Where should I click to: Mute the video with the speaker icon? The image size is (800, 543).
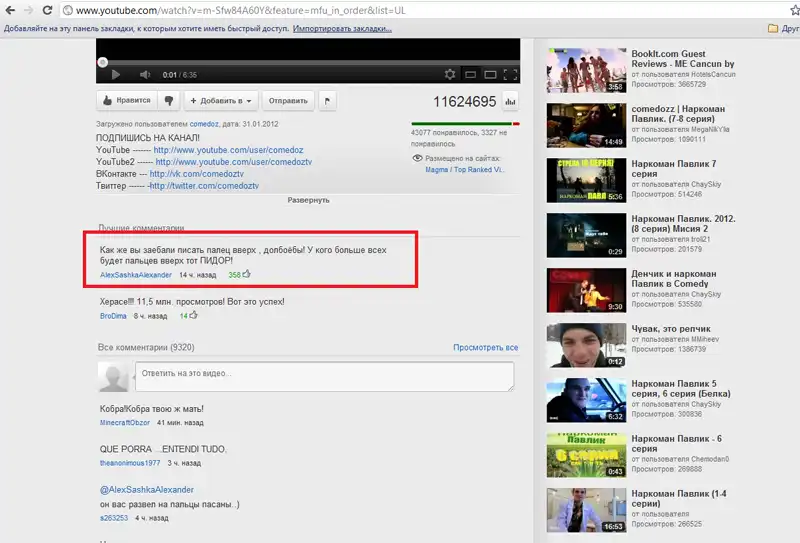coord(145,75)
